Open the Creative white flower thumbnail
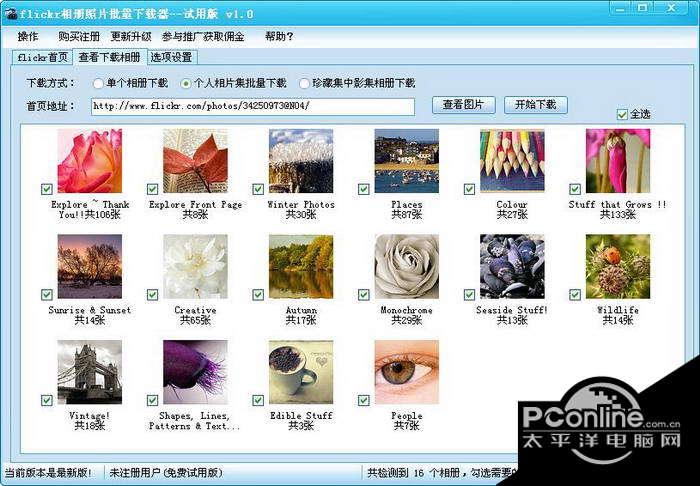 tap(195, 266)
